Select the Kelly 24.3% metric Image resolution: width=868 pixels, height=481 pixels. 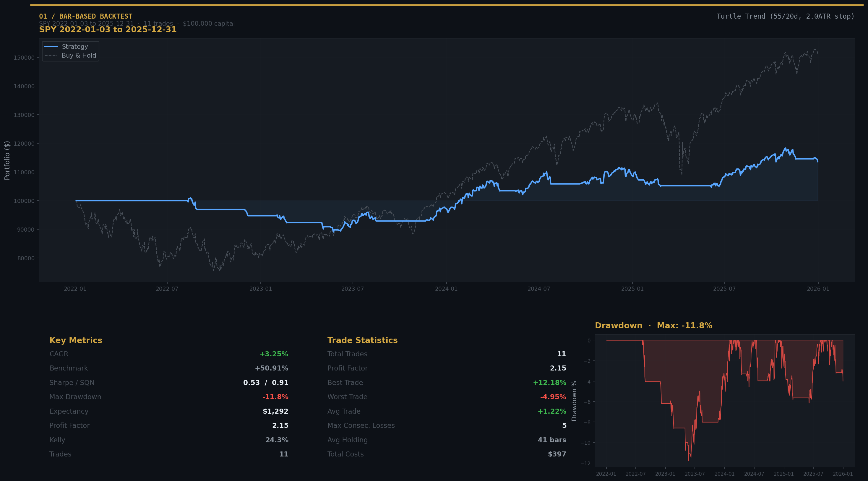click(x=277, y=440)
